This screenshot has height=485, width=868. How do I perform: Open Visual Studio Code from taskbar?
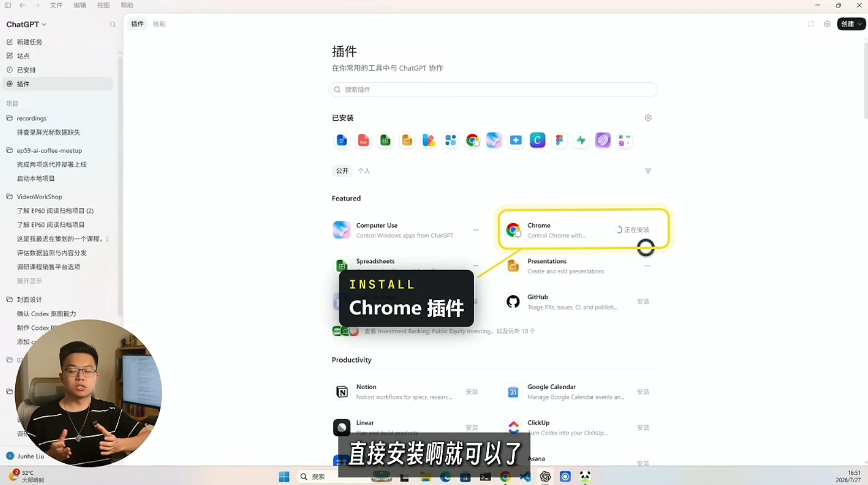525,477
